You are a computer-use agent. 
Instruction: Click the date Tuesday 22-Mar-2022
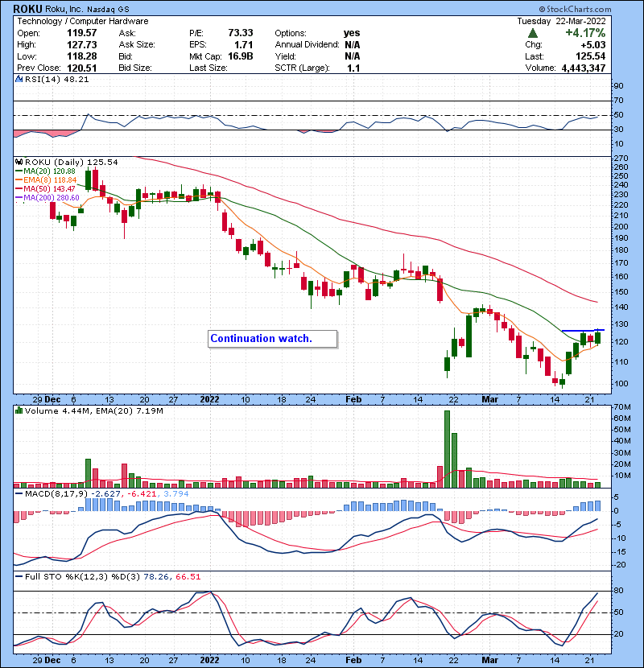[x=561, y=21]
